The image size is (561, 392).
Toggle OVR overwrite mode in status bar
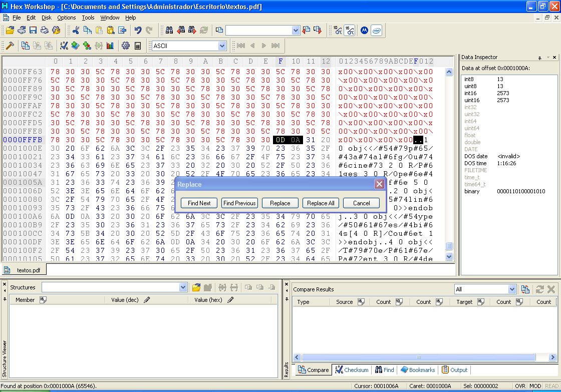tap(520, 386)
